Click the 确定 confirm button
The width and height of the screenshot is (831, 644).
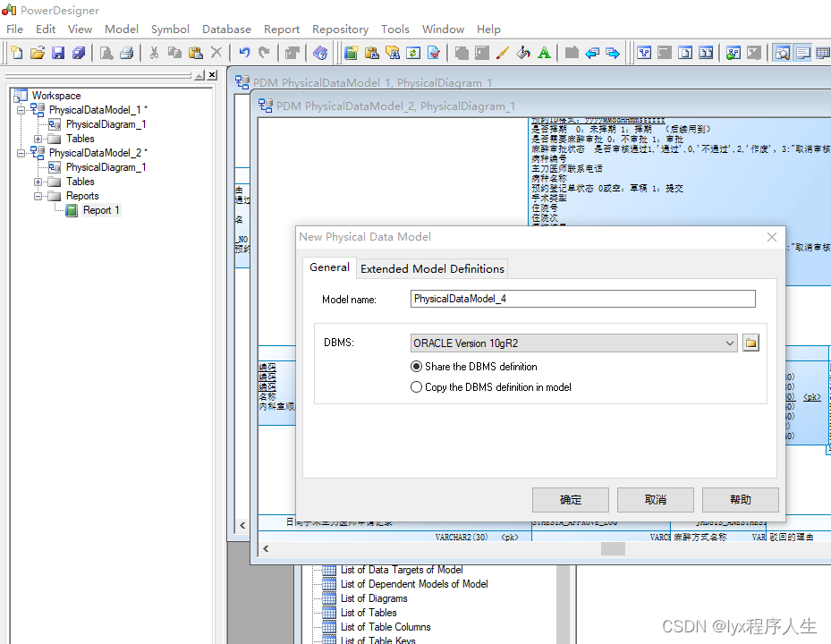pos(571,499)
